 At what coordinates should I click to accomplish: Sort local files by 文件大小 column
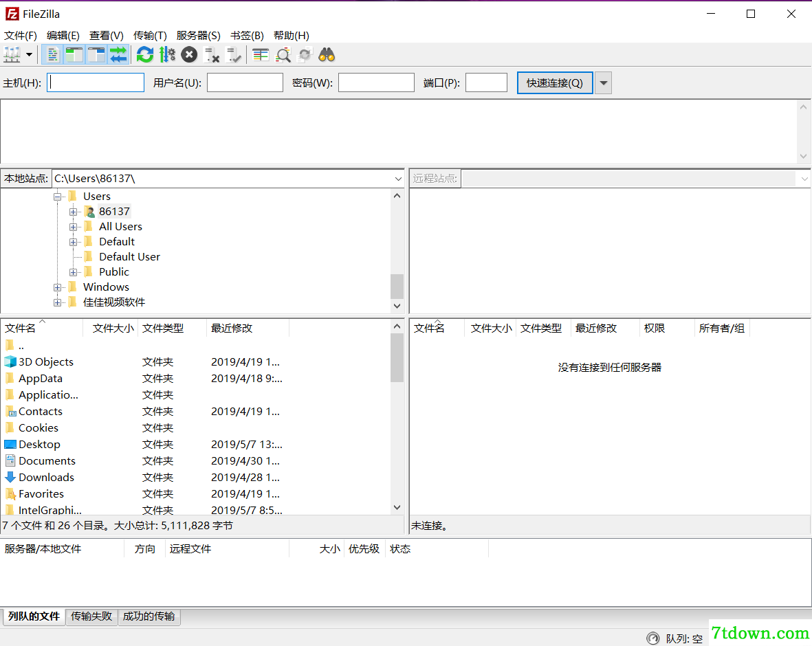coord(111,328)
